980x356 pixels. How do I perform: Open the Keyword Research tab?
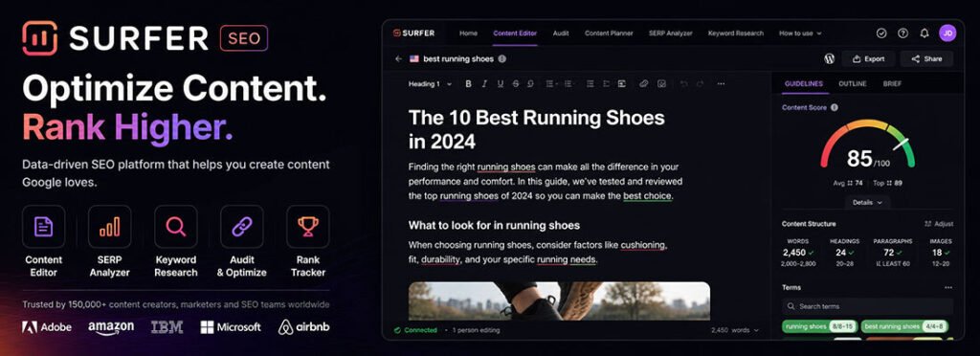click(736, 33)
